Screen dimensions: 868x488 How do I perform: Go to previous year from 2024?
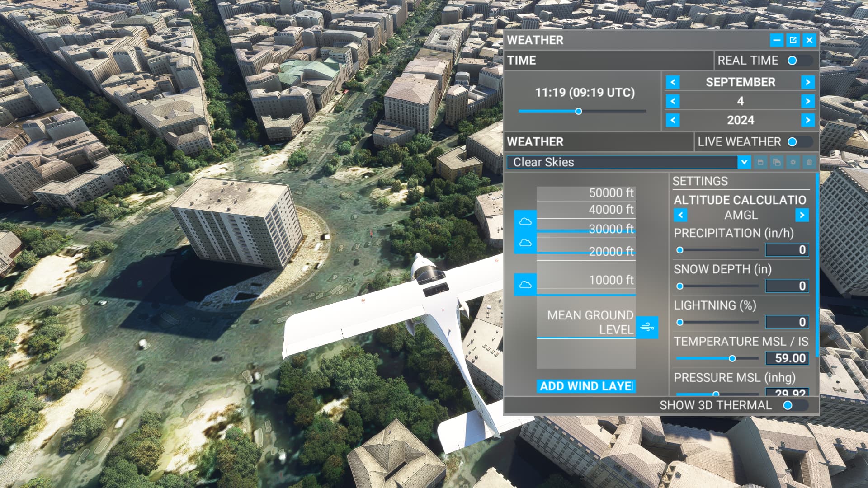[x=673, y=120]
